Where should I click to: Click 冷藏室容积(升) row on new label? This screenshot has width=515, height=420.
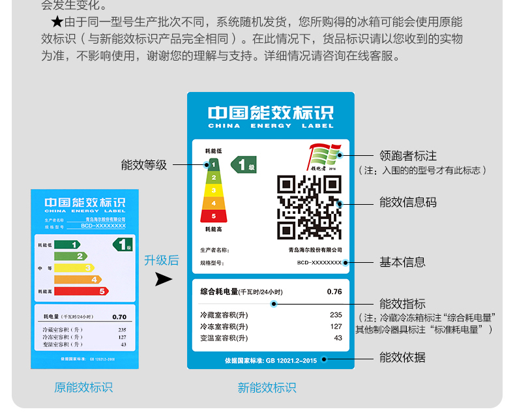click(271, 315)
